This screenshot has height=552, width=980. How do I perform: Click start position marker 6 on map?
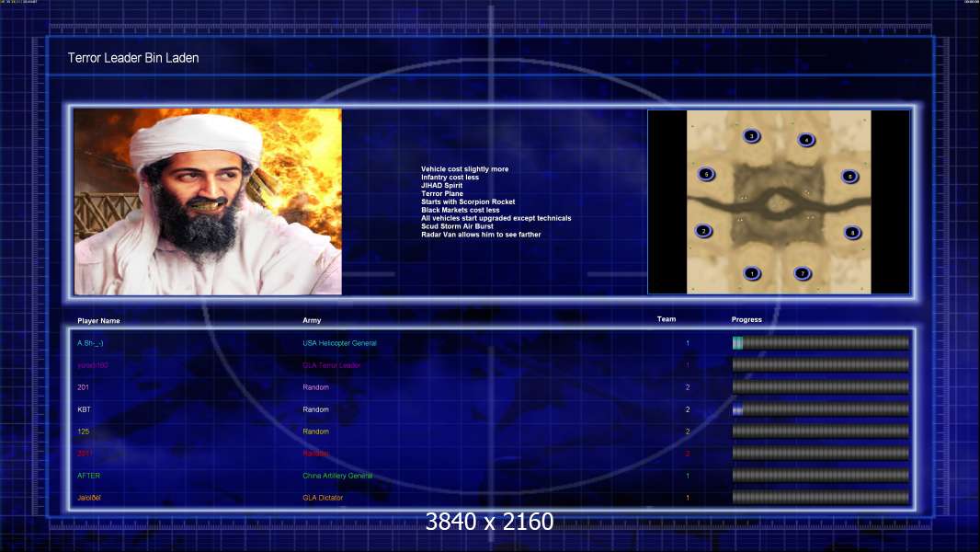click(x=706, y=174)
